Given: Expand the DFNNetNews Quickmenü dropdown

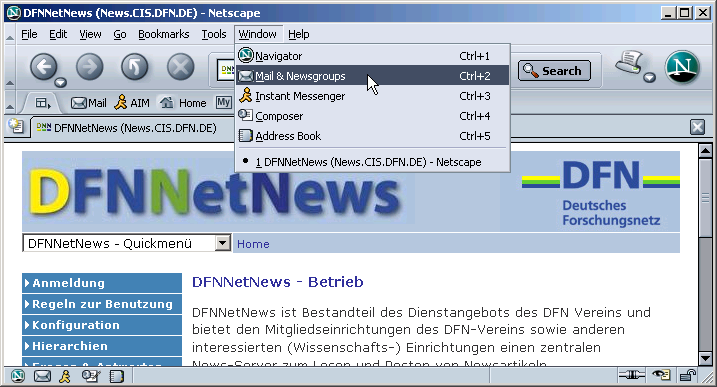Looking at the screenshot, I should pos(222,243).
